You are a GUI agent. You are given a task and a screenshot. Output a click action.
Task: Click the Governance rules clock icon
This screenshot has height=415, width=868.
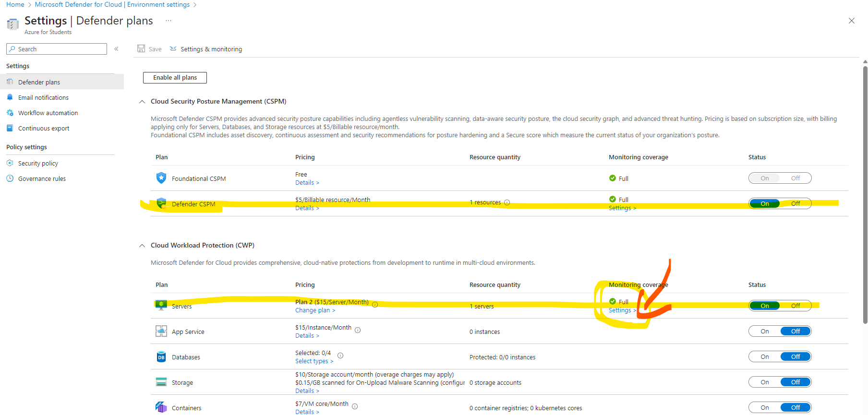point(10,178)
